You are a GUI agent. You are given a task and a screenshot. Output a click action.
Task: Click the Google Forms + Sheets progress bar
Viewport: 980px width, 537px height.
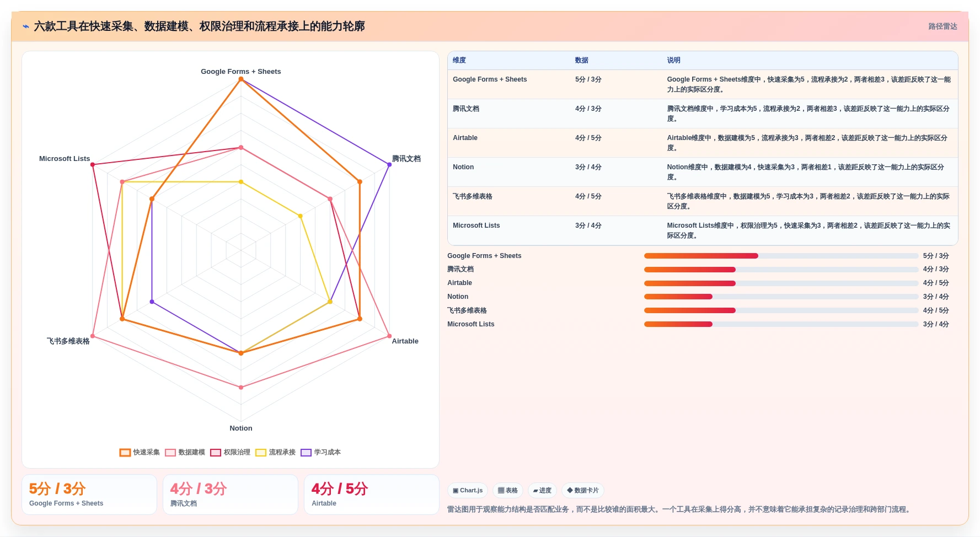coord(781,256)
